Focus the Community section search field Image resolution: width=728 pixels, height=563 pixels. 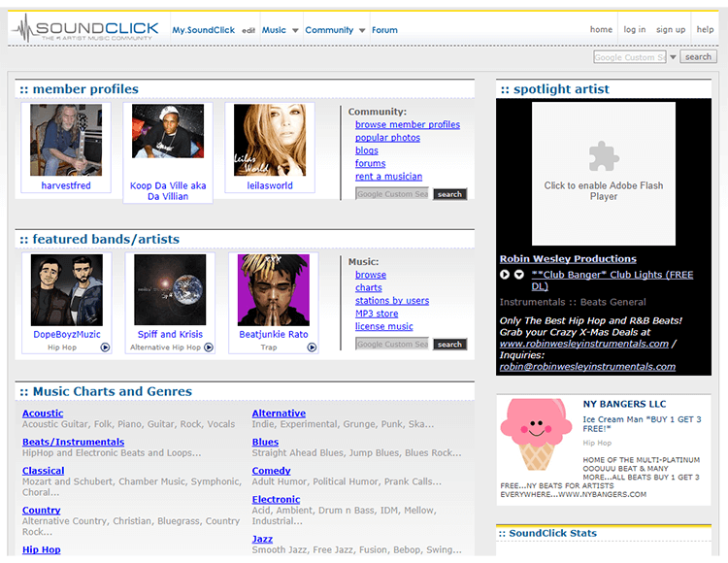392,194
